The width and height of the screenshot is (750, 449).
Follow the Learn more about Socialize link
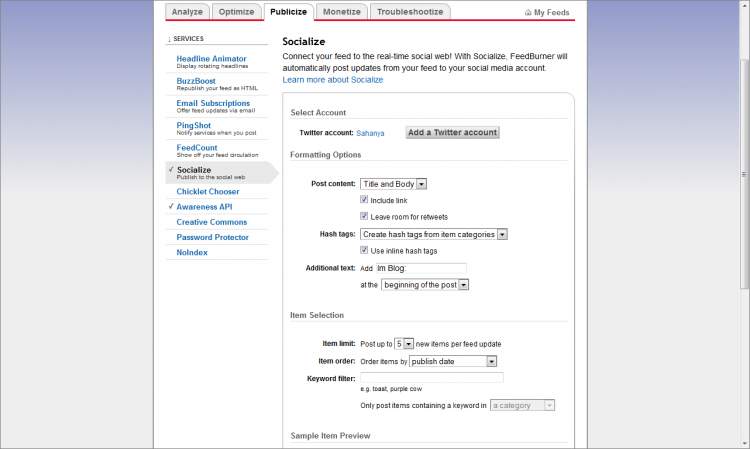tap(333, 79)
